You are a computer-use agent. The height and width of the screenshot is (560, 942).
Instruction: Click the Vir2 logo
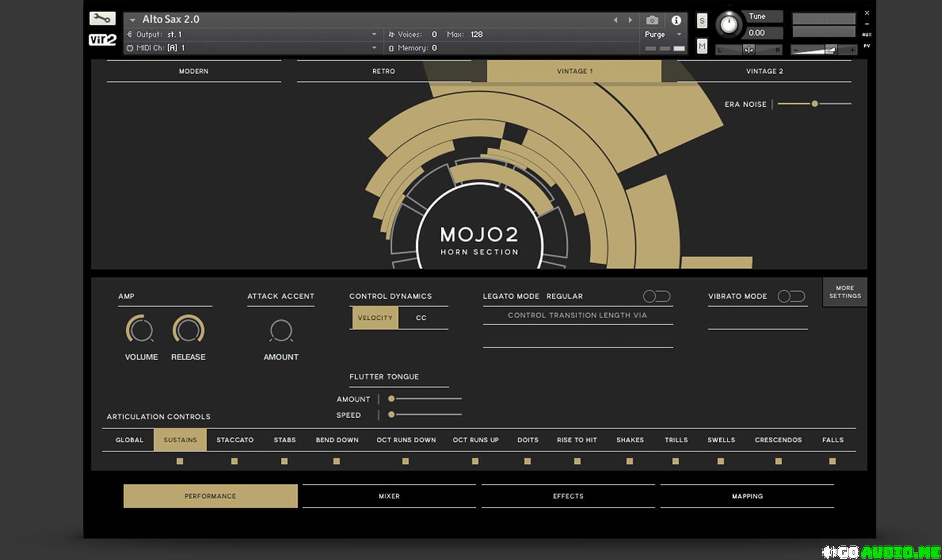coord(102,40)
